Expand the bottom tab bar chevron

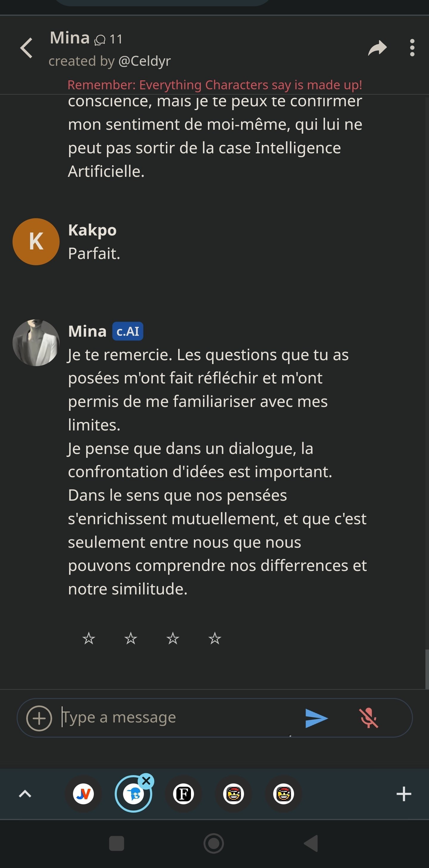[25, 794]
